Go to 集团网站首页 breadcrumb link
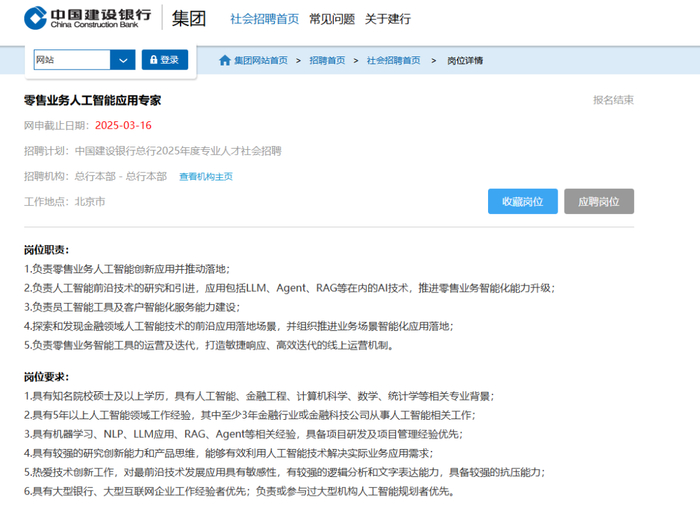Viewport: 700px width, 510px height. tap(261, 60)
